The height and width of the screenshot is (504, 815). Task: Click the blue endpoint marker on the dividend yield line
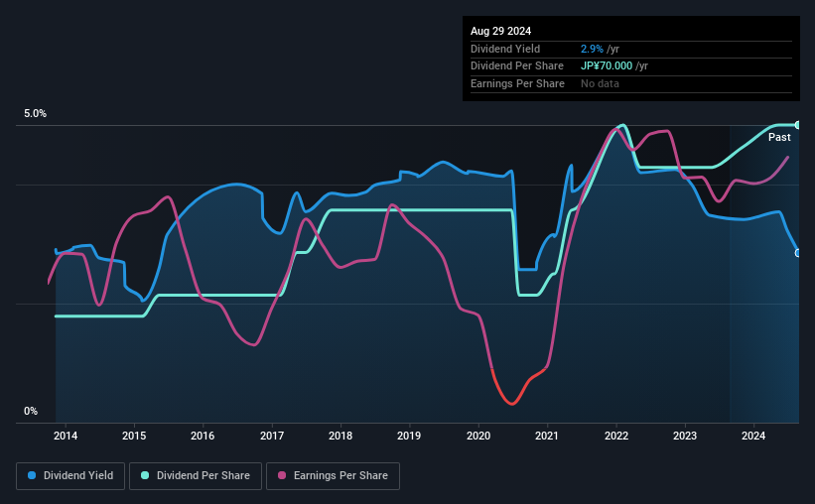click(x=798, y=253)
